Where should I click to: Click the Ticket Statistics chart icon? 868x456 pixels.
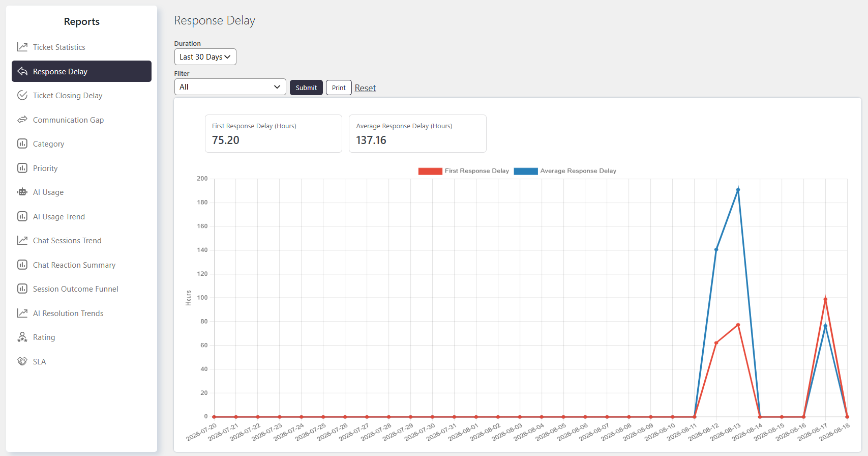point(22,47)
